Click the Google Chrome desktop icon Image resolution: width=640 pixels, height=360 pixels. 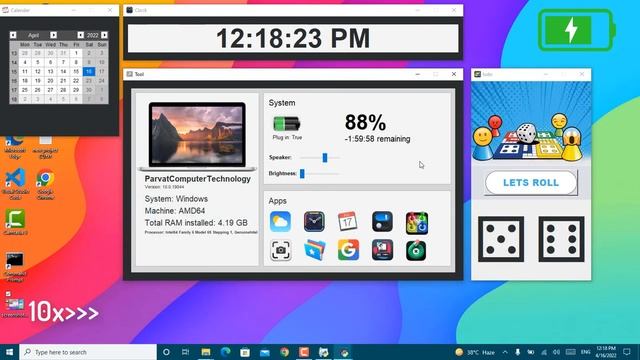(45, 184)
